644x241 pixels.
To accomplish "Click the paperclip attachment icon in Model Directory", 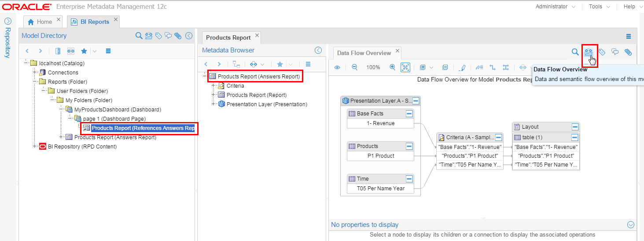I will tap(178, 36).
